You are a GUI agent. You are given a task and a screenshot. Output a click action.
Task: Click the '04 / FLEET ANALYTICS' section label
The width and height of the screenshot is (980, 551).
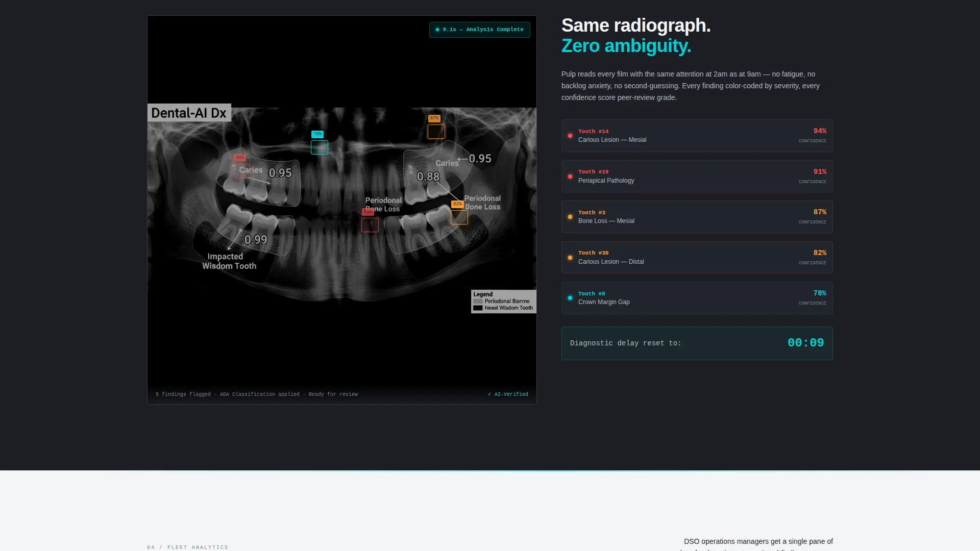coord(187,547)
